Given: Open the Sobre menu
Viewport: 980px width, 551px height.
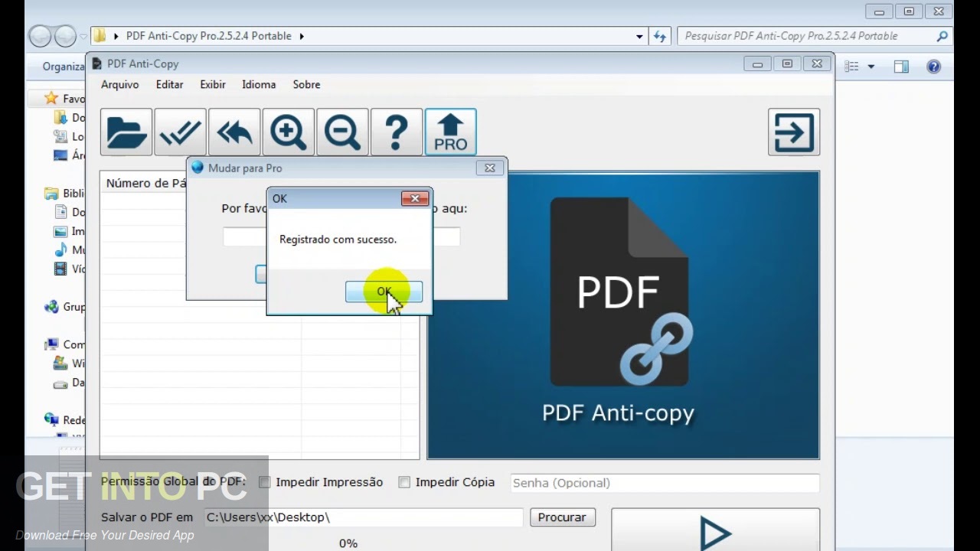Looking at the screenshot, I should 306,84.
